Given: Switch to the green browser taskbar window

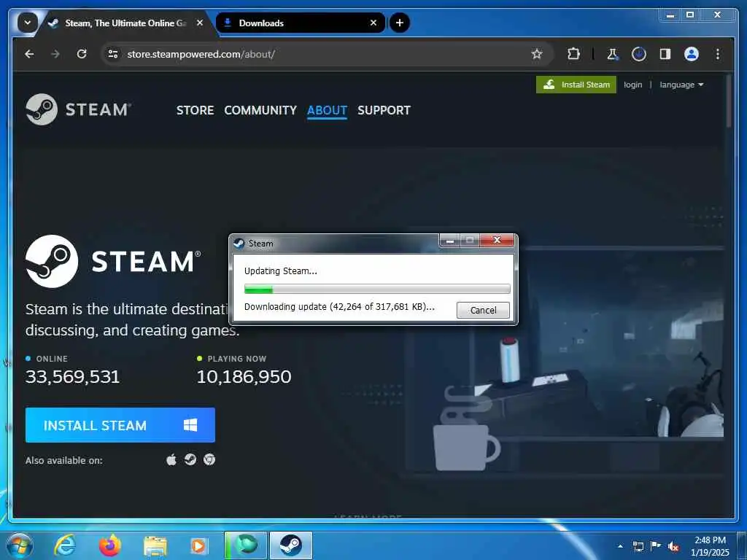Looking at the screenshot, I should click(x=246, y=545).
